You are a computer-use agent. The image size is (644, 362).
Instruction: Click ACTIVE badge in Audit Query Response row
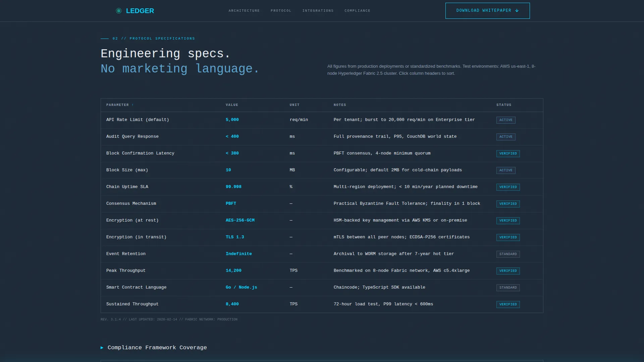point(506,137)
